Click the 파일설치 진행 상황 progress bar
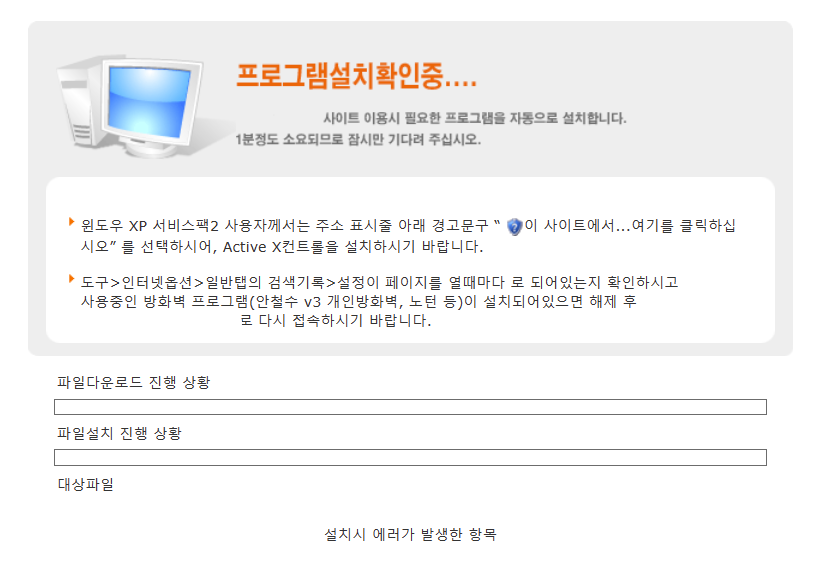 point(410,458)
